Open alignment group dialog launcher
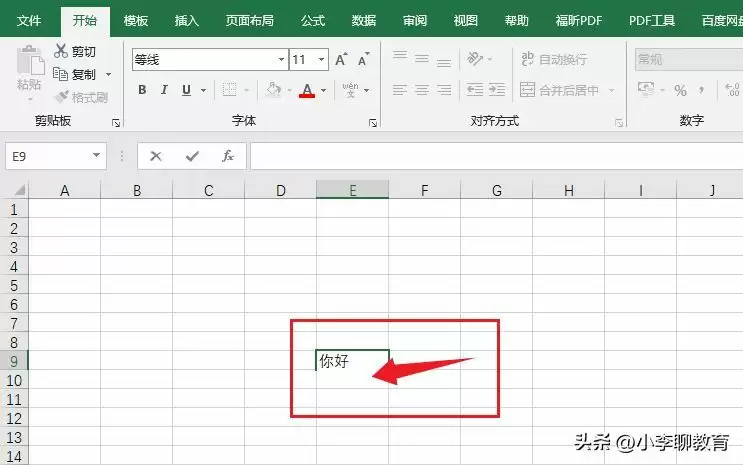Screen dimensions: 743x465 coord(619,123)
